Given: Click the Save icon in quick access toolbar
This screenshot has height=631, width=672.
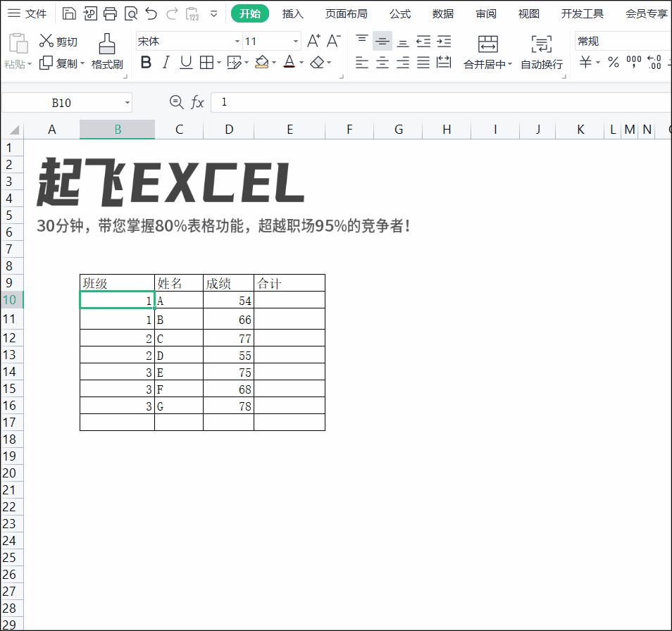Looking at the screenshot, I should 69,13.
